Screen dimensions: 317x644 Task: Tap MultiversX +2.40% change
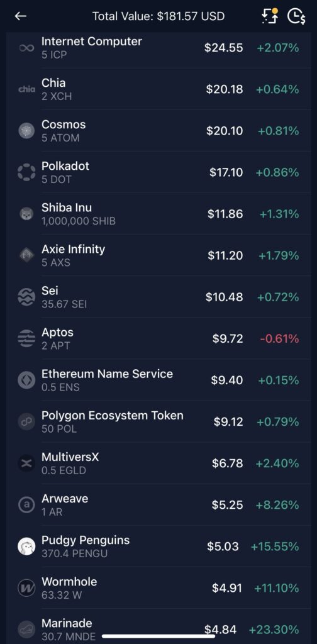tap(277, 464)
